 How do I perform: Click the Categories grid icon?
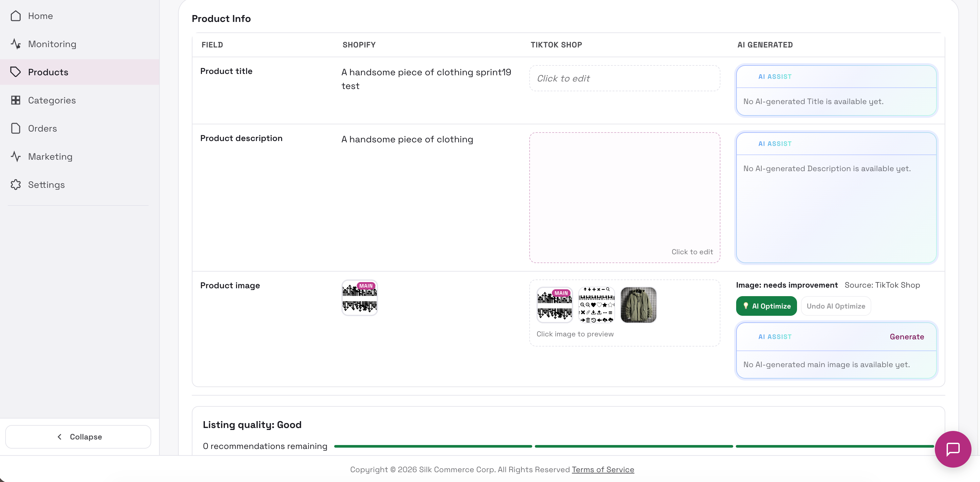pyautogui.click(x=16, y=100)
